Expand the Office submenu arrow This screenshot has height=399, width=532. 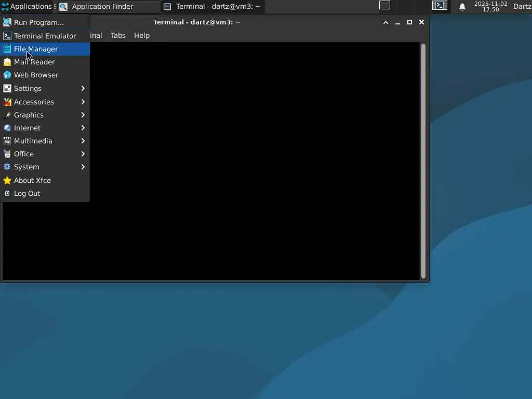83,154
